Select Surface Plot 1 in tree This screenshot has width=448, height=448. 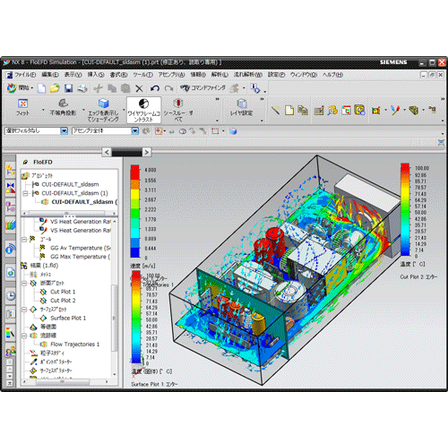tap(68, 318)
